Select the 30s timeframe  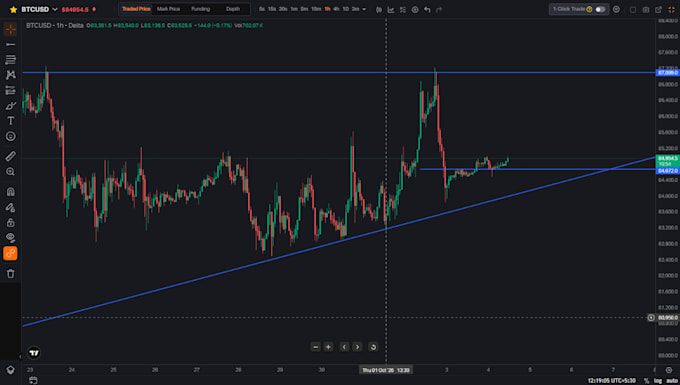(x=283, y=9)
